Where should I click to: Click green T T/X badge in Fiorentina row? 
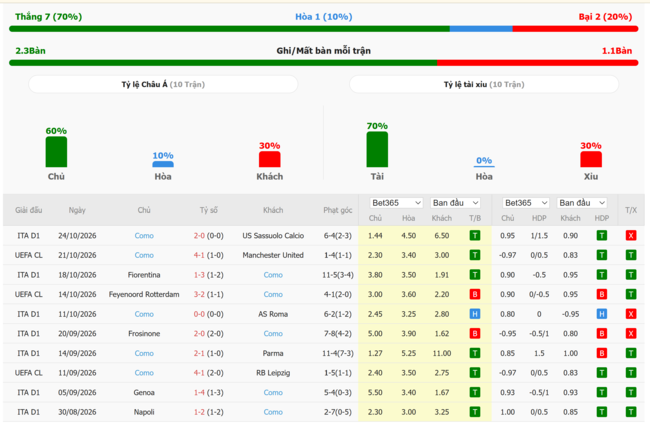pyautogui.click(x=631, y=275)
